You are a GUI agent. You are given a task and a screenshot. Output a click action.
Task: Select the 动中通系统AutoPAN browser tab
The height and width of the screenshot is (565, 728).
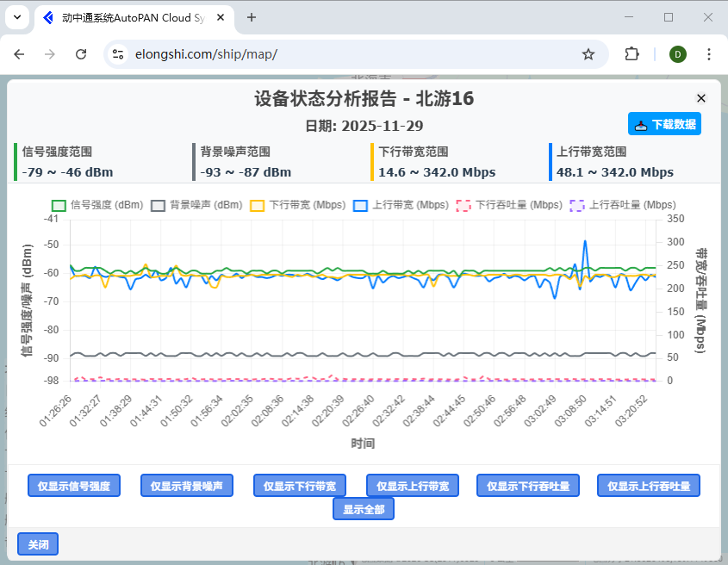pyautogui.click(x=129, y=17)
